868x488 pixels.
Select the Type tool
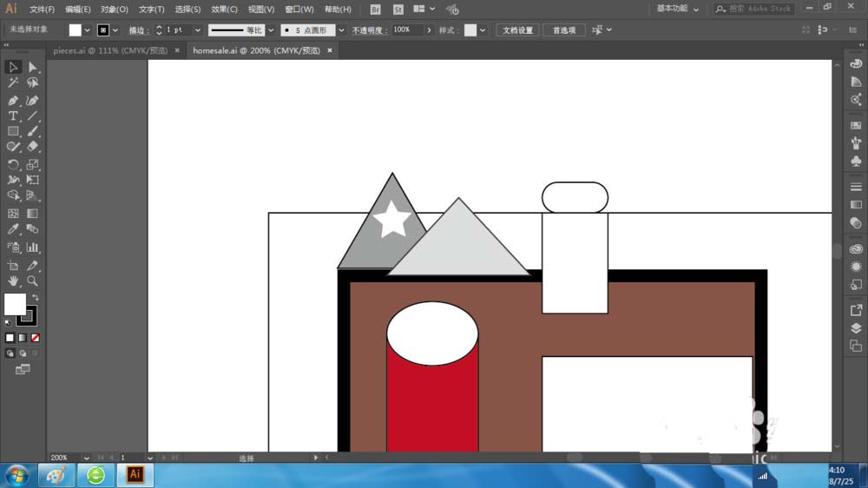coord(13,115)
